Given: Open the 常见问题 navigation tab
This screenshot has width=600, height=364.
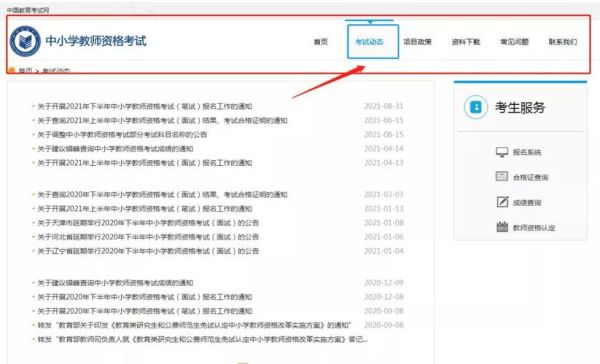Looking at the screenshot, I should click(514, 42).
